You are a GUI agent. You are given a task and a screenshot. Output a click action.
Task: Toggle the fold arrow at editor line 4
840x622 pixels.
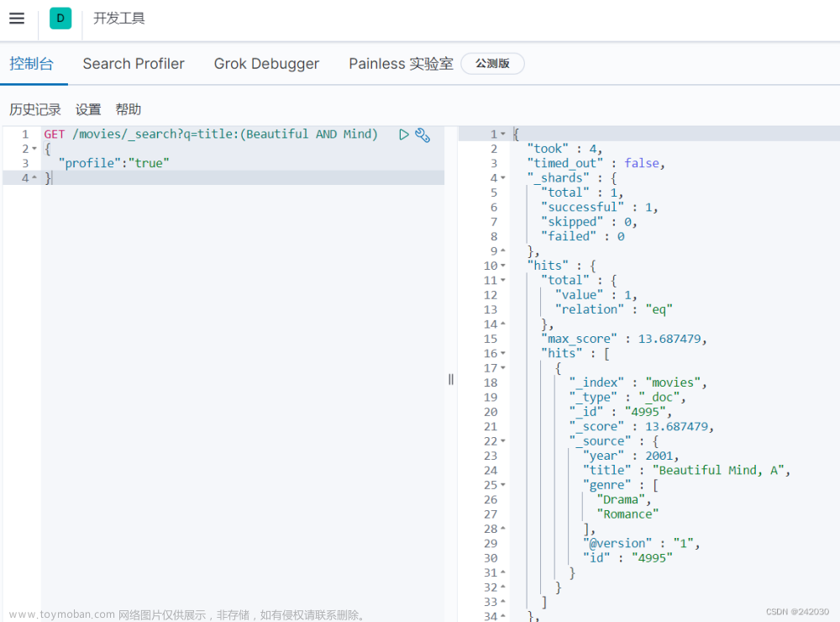pyautogui.click(x=34, y=177)
